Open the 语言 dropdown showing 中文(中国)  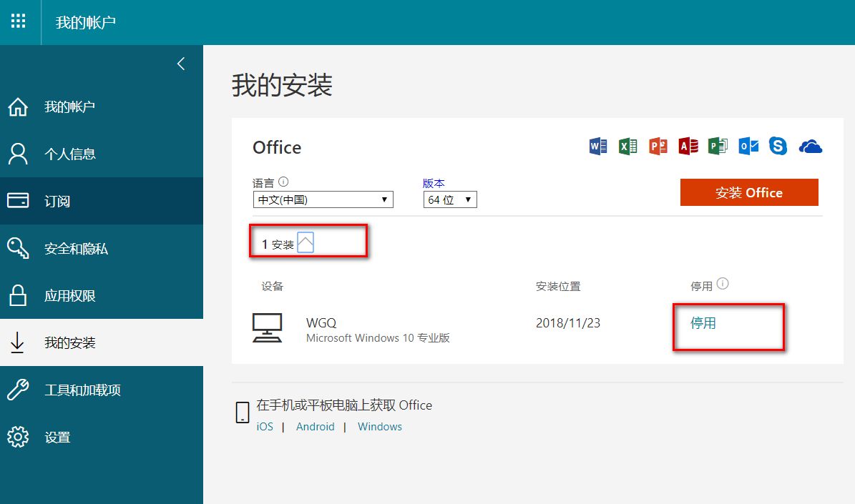(323, 199)
